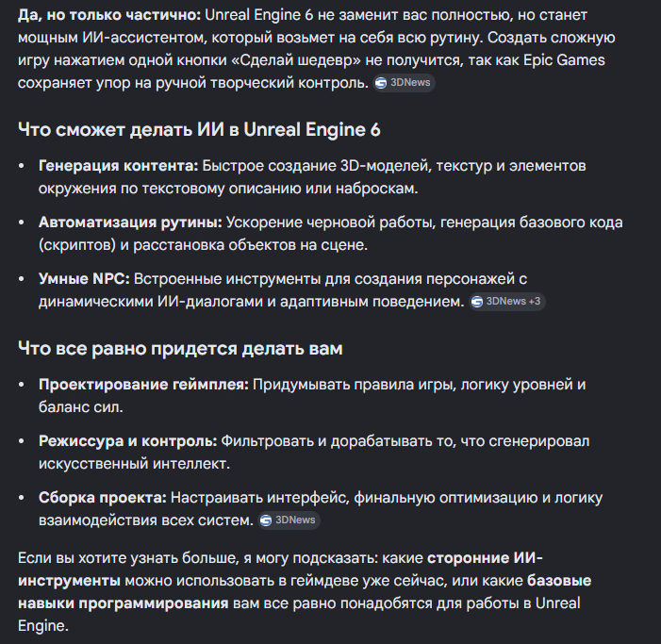Click heading "Что сможет делать ИИ в Unreal Engine 6"
The width and height of the screenshot is (661, 644).
199,129
